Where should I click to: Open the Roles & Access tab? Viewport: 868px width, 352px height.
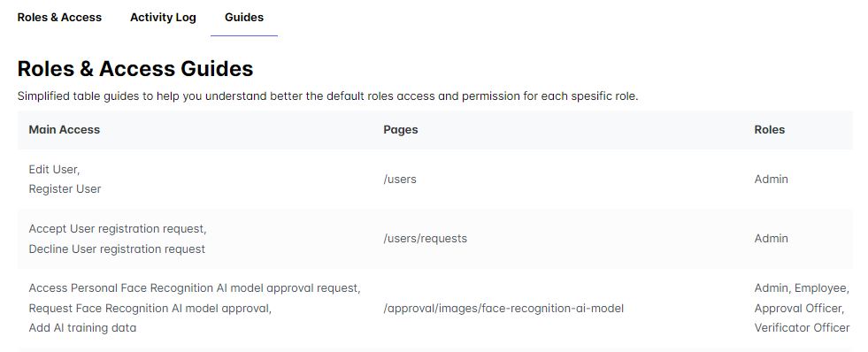coord(59,17)
